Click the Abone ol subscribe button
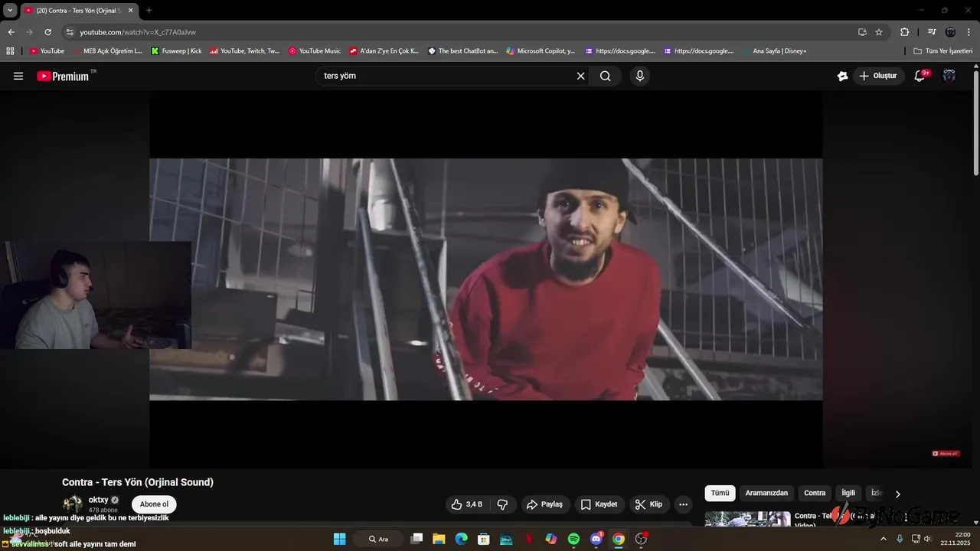Image resolution: width=980 pixels, height=551 pixels. (154, 504)
